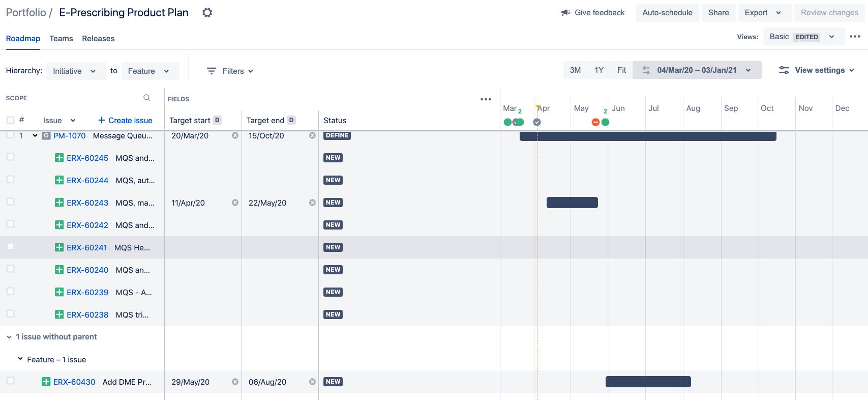Open the Export dropdown
The width and height of the screenshot is (868, 400).
[x=765, y=13]
